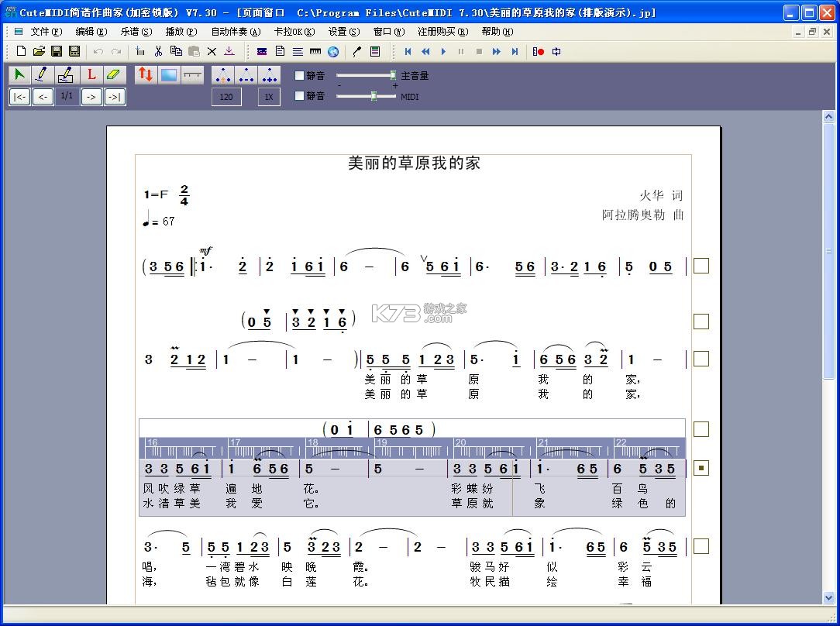
Task: Click the title 美丽的草原我的家
Action: pos(414,163)
